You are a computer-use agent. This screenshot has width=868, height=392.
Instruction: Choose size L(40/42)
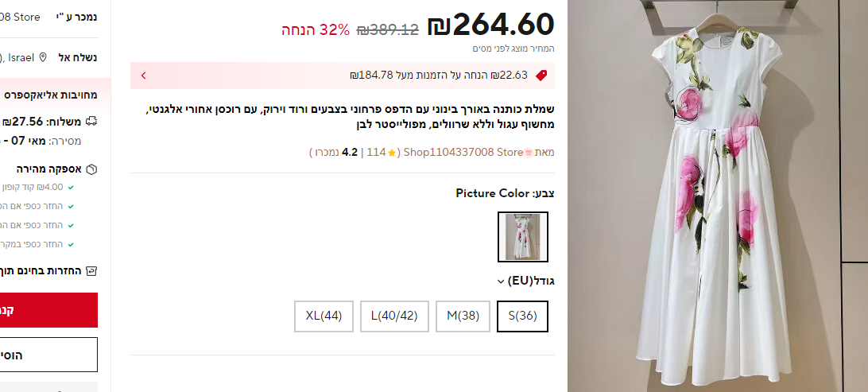coord(394,316)
